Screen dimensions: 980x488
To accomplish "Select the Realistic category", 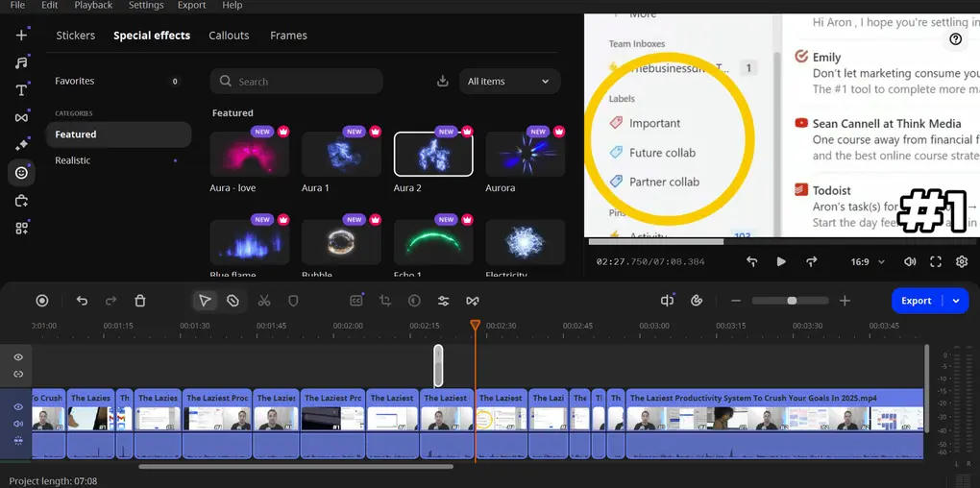I will 73,160.
